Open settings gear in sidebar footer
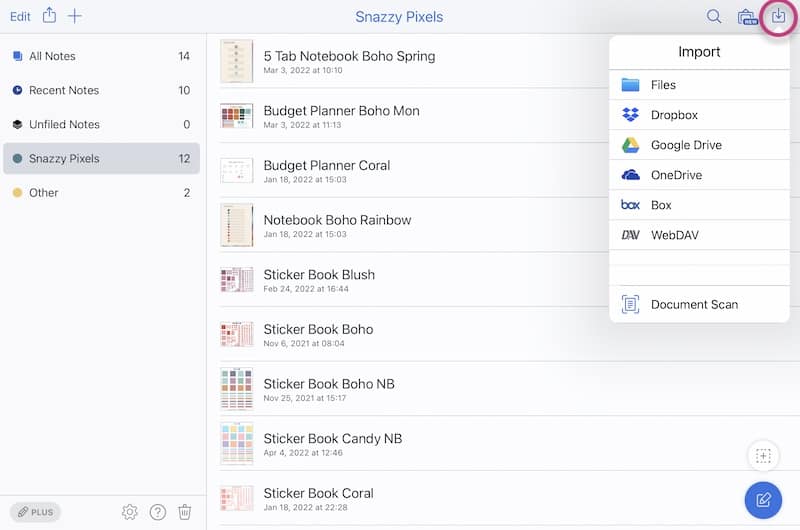Viewport: 800px width, 530px height. 130,512
